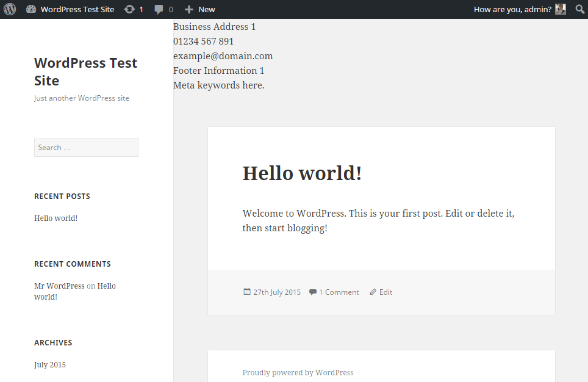Click the Mr WordPress commenter link
Image resolution: width=588 pixels, height=382 pixels.
(x=59, y=286)
